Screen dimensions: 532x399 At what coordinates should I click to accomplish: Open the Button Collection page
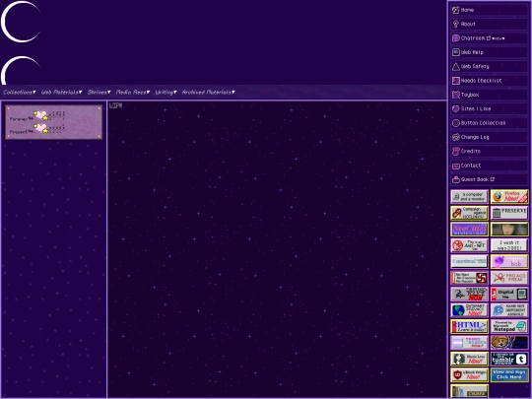(489, 123)
